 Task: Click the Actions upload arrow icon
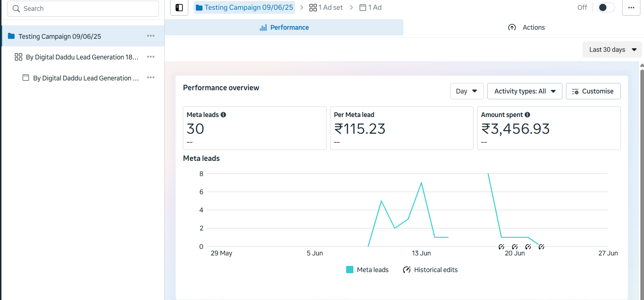512,28
